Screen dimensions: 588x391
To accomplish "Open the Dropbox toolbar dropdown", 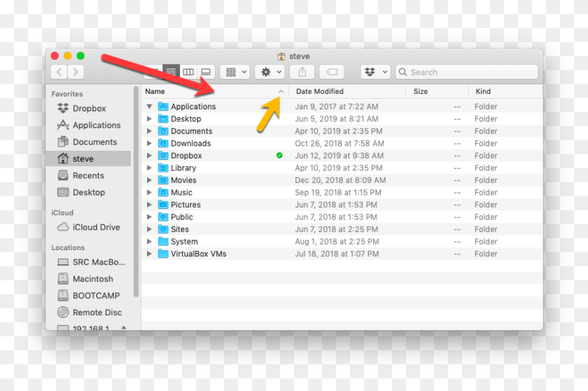I will click(375, 72).
